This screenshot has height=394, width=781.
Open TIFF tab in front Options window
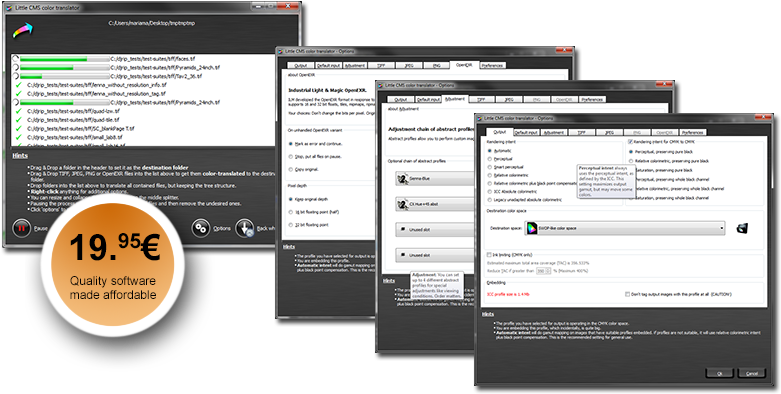(581, 133)
